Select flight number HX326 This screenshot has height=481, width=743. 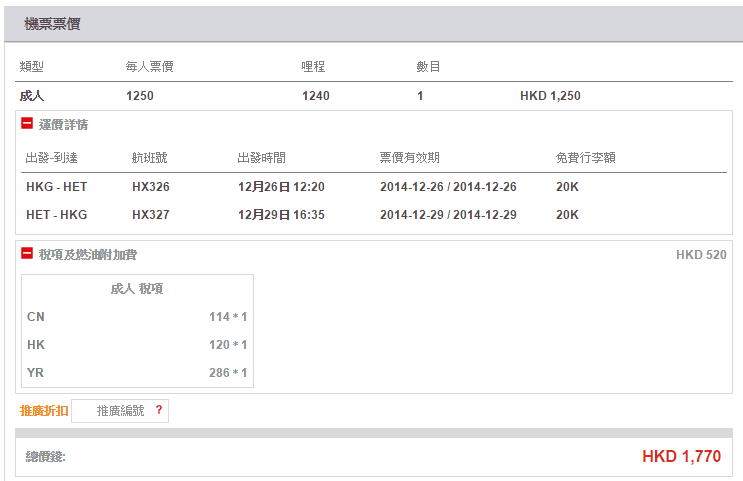pyautogui.click(x=150, y=187)
